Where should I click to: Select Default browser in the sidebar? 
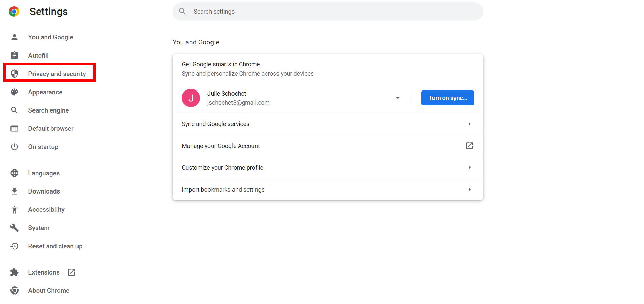pyautogui.click(x=51, y=128)
